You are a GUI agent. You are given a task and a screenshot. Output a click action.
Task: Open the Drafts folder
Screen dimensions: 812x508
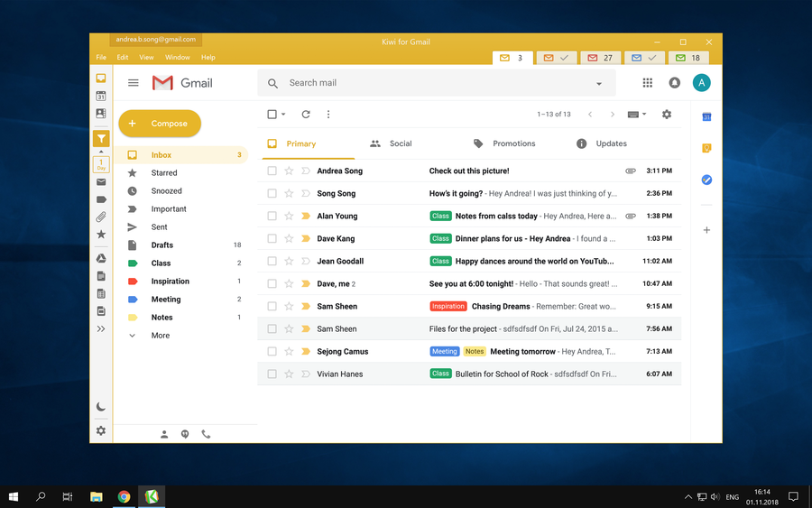162,245
